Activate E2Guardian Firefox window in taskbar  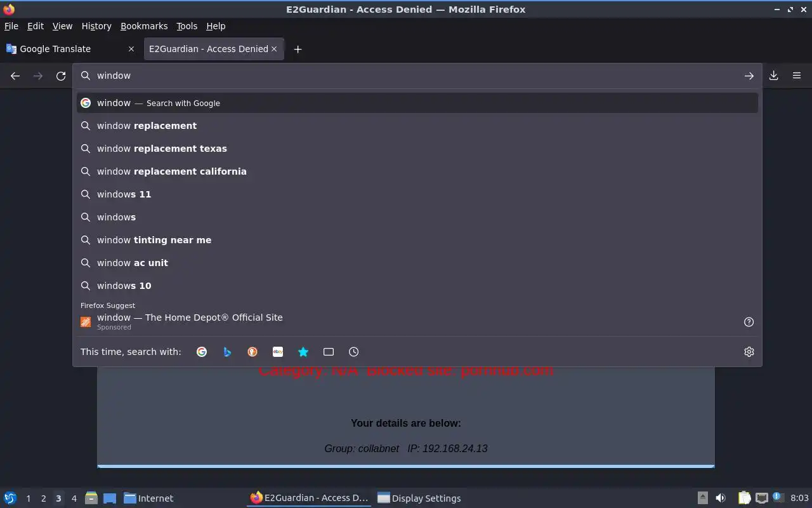tap(309, 498)
